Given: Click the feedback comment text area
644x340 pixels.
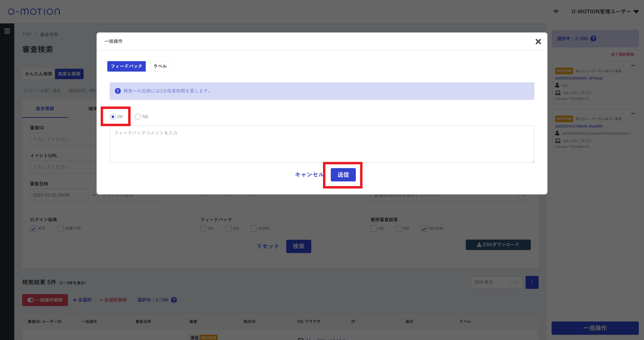Looking at the screenshot, I should coord(322,144).
